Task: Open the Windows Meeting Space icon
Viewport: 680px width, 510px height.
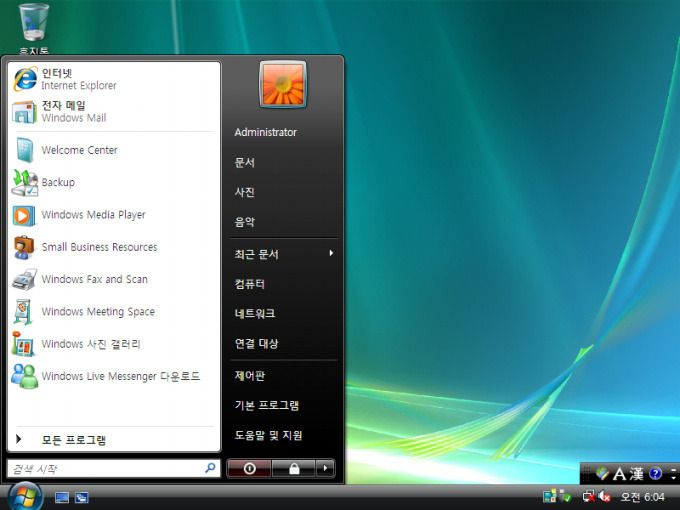Action: click(24, 312)
